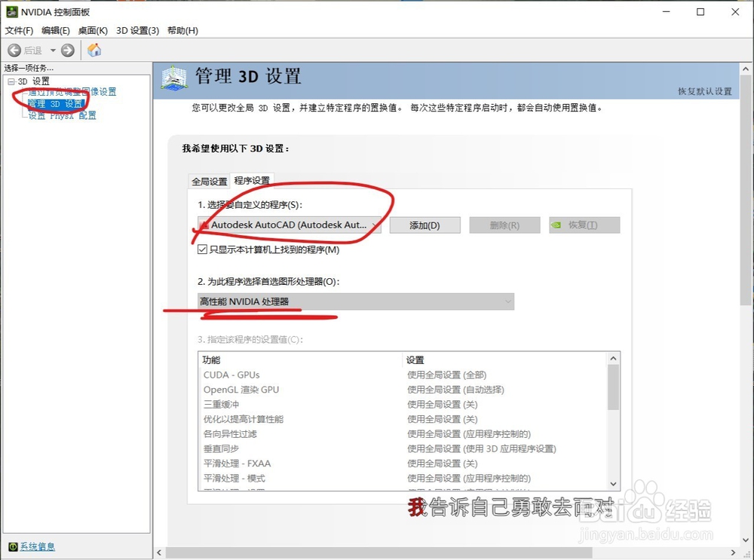Viewport: 754px width, 560px height.
Task: Click horizontal scrollbar left arrow
Action: tap(159, 552)
